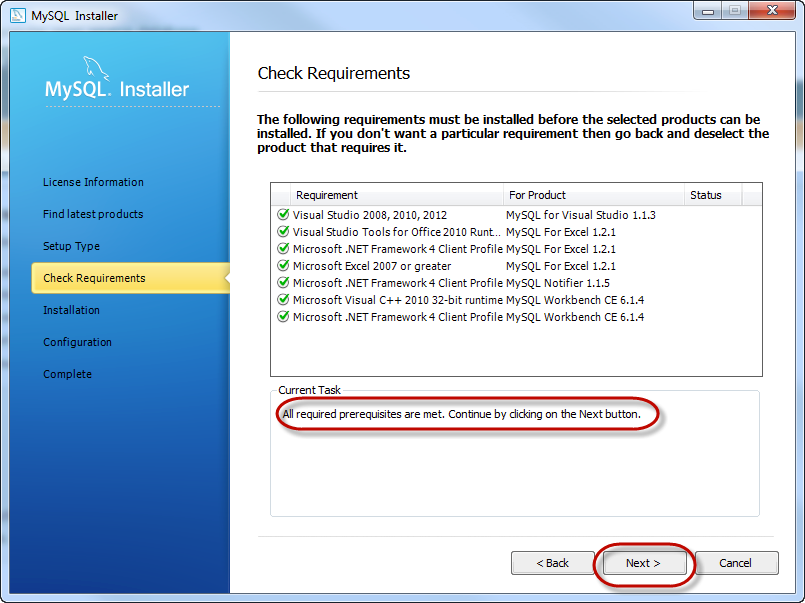Select the Check Requirements step

click(x=94, y=278)
